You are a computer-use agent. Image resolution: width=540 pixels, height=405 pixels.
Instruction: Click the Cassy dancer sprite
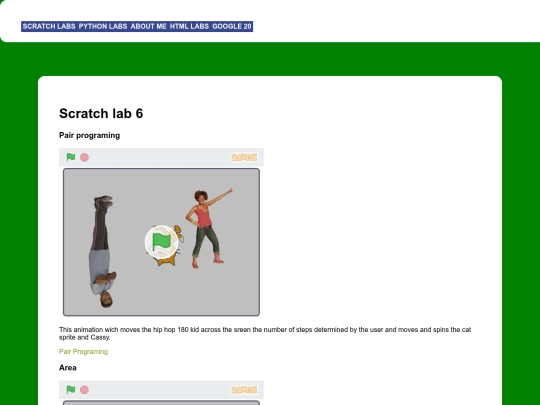[208, 228]
